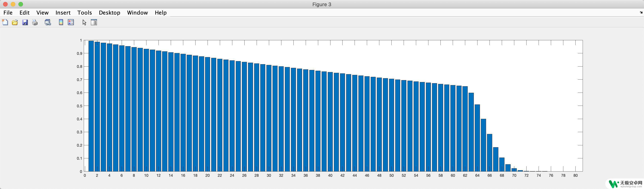Click the New Figure toolbar icon
The width and height of the screenshot is (644, 189).
tap(5, 22)
